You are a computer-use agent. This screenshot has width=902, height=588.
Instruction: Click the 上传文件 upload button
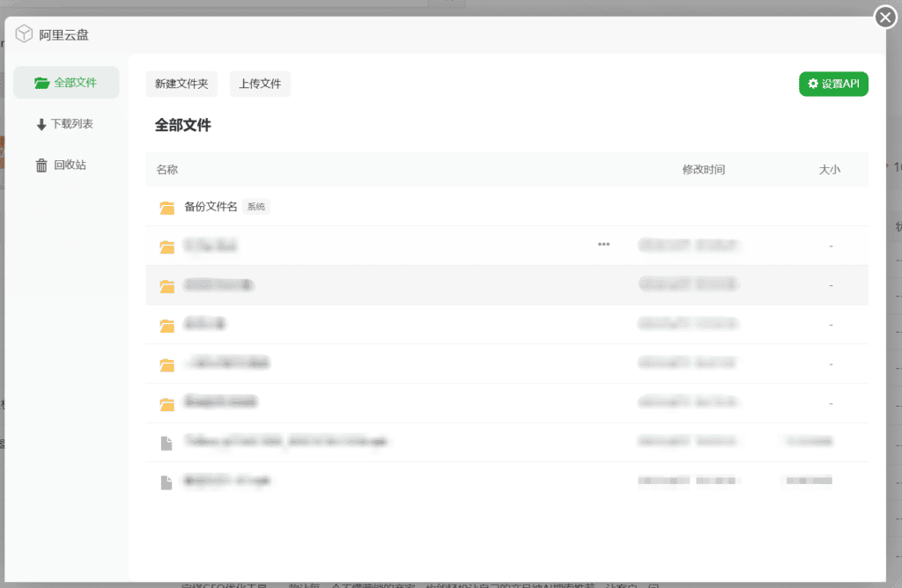(260, 84)
